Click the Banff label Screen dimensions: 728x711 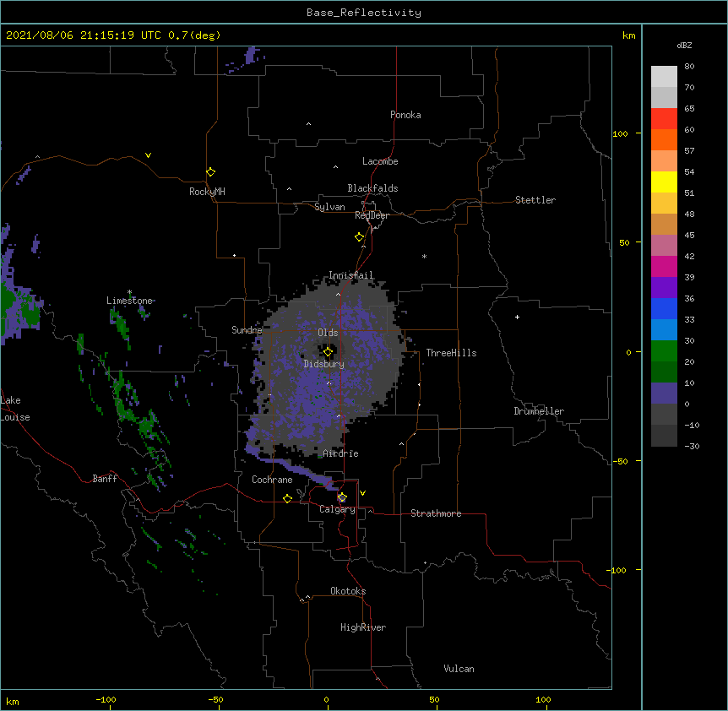[x=105, y=479]
